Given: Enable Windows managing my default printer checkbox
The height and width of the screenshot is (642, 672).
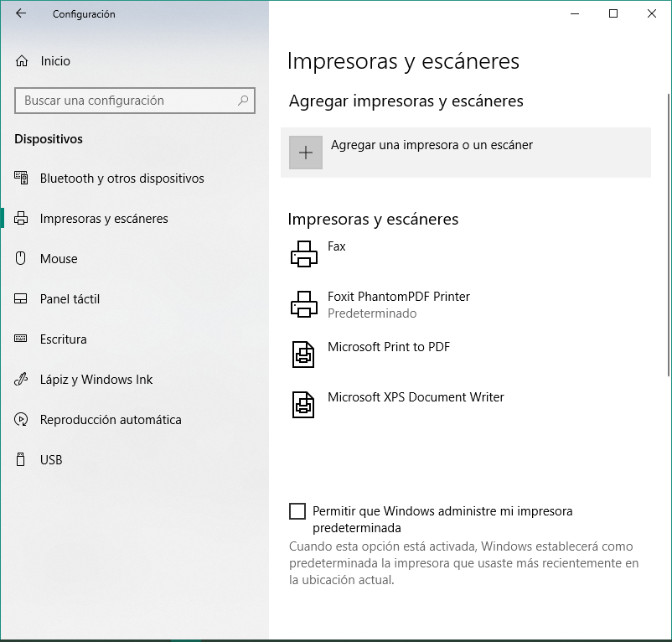Looking at the screenshot, I should click(297, 511).
